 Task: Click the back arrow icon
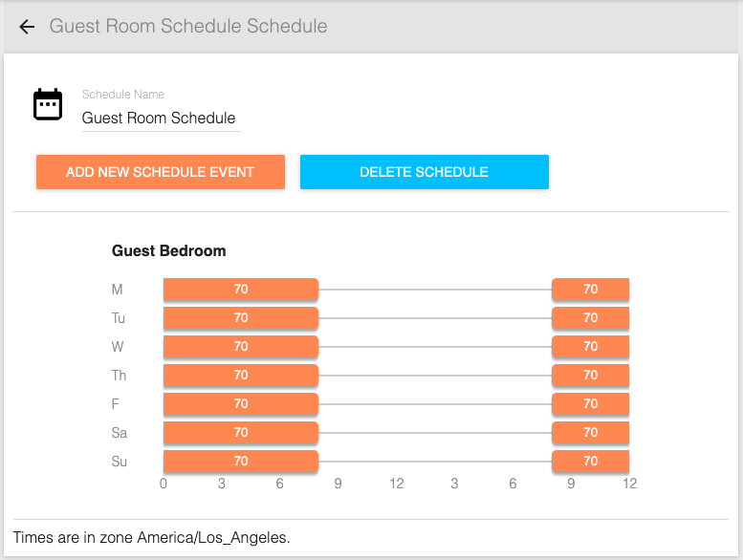coord(27,27)
